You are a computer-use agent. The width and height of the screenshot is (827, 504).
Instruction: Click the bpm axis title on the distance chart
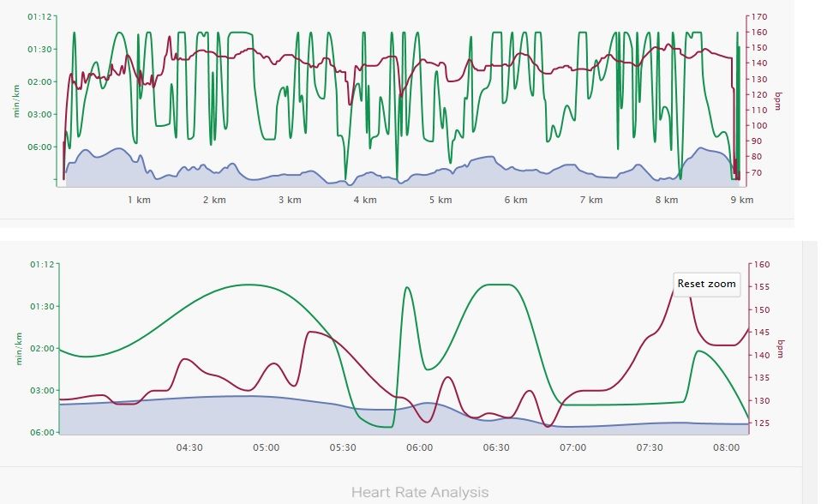click(x=778, y=101)
